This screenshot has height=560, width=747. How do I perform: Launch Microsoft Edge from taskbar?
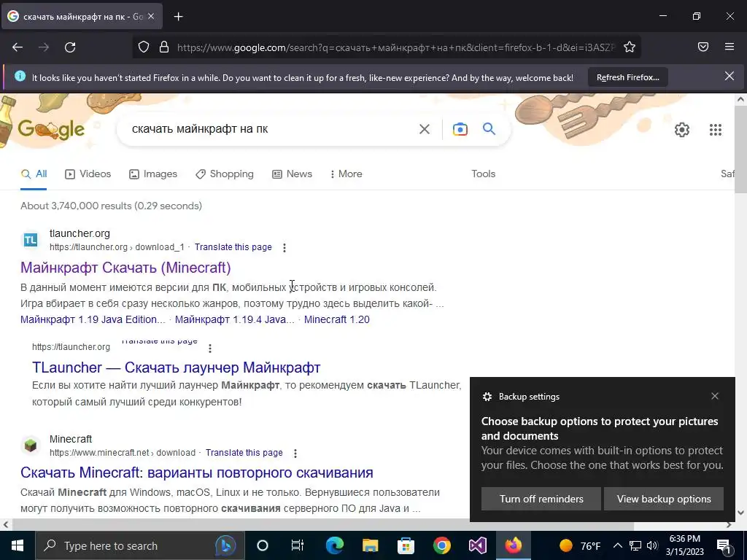[x=334, y=545]
